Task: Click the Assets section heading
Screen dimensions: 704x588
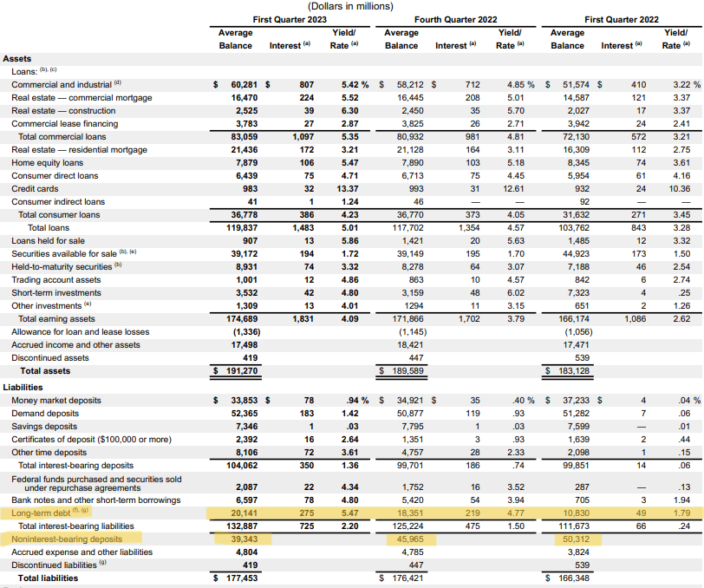Action: [17, 58]
